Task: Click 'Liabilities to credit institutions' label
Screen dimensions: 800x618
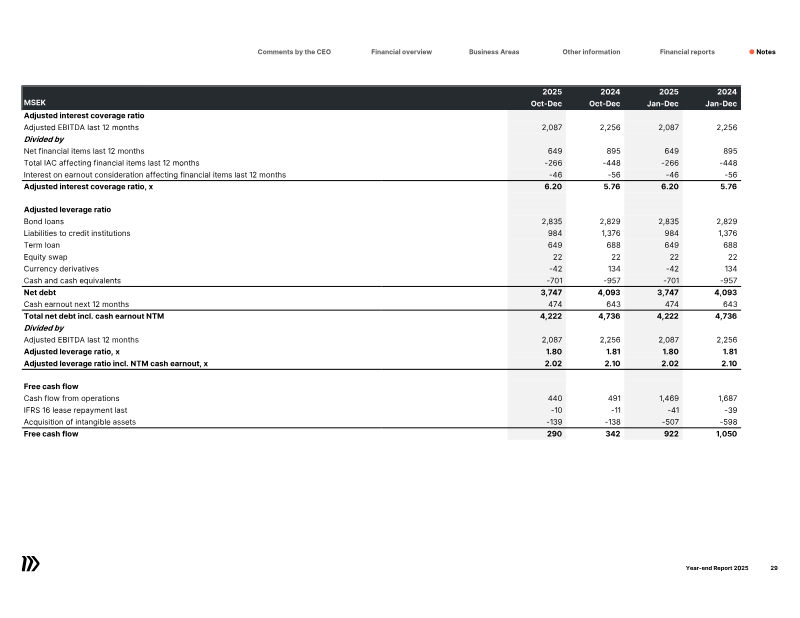Action: click(x=77, y=233)
